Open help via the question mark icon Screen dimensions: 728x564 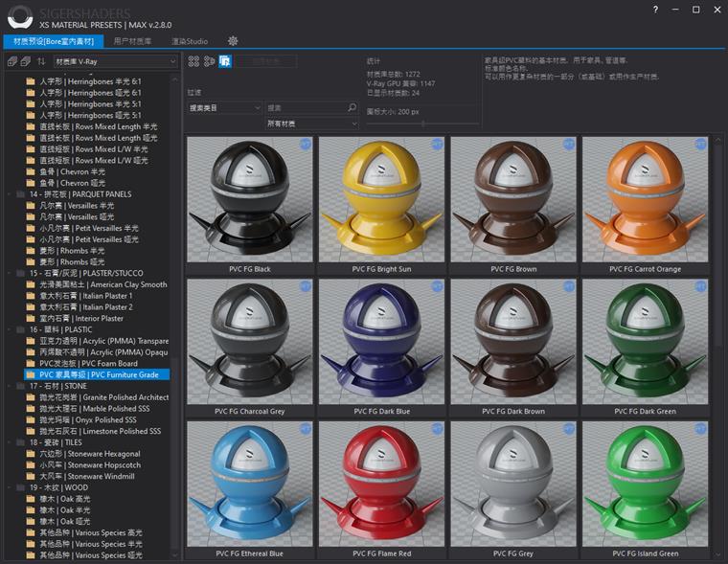pos(655,10)
